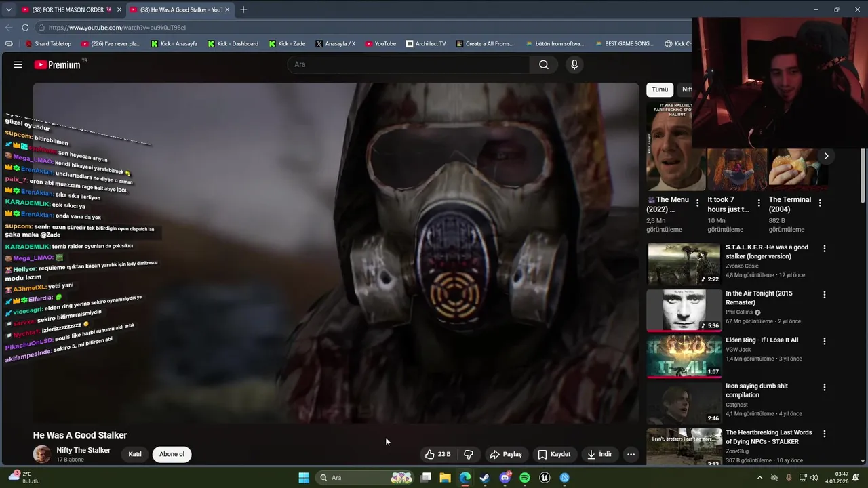Open options for Heartbreaking Last Words video
The width and height of the screenshot is (868, 488).
(x=825, y=434)
